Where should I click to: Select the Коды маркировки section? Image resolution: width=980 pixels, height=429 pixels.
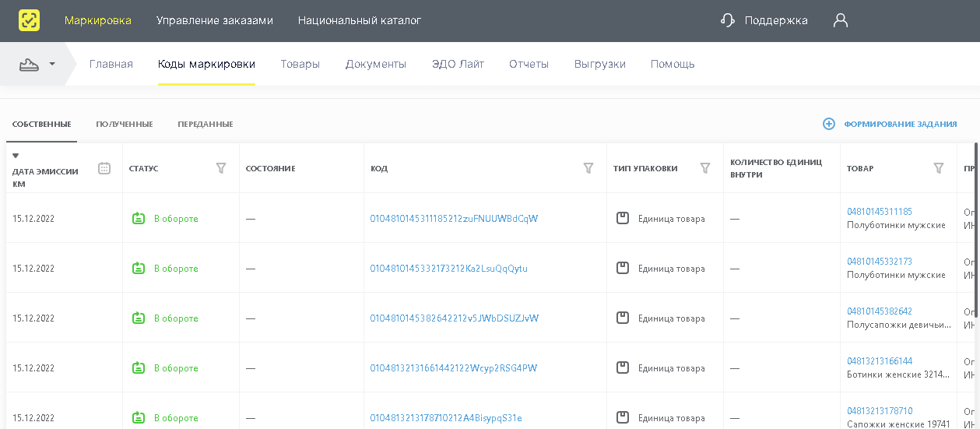coord(206,64)
